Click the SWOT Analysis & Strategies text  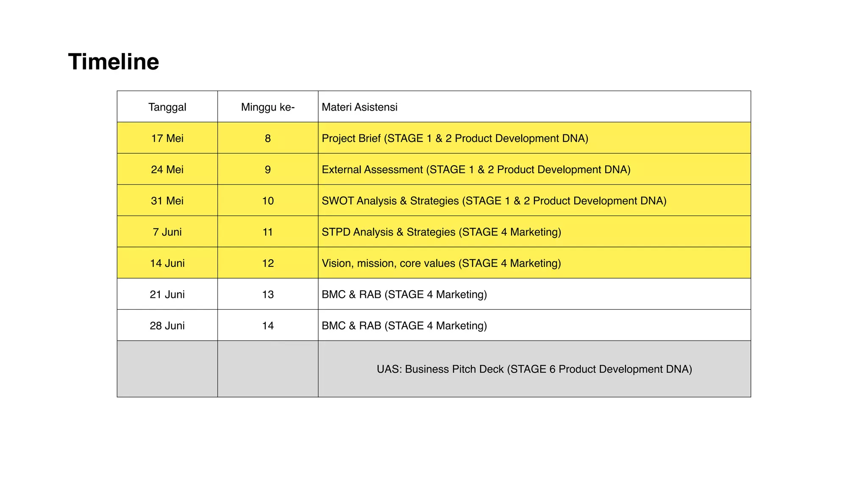point(494,201)
